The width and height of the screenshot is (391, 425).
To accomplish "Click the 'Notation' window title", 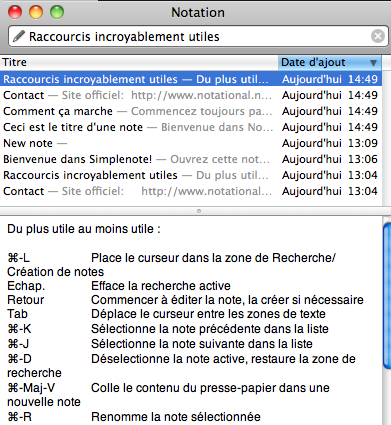I will (198, 13).
